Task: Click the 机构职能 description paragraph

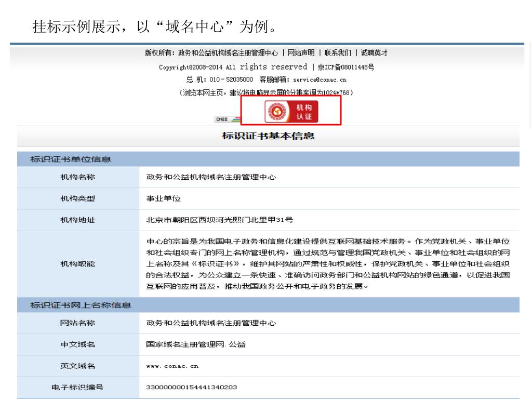Action: coord(328,264)
